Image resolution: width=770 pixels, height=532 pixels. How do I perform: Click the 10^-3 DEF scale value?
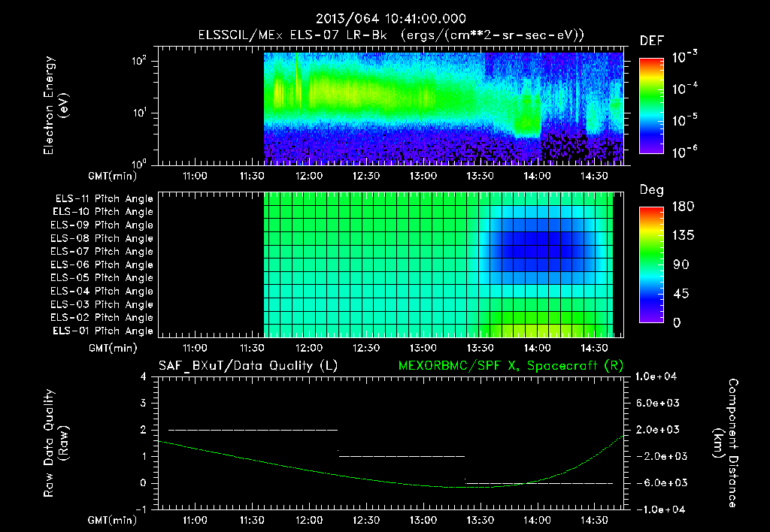tap(684, 57)
